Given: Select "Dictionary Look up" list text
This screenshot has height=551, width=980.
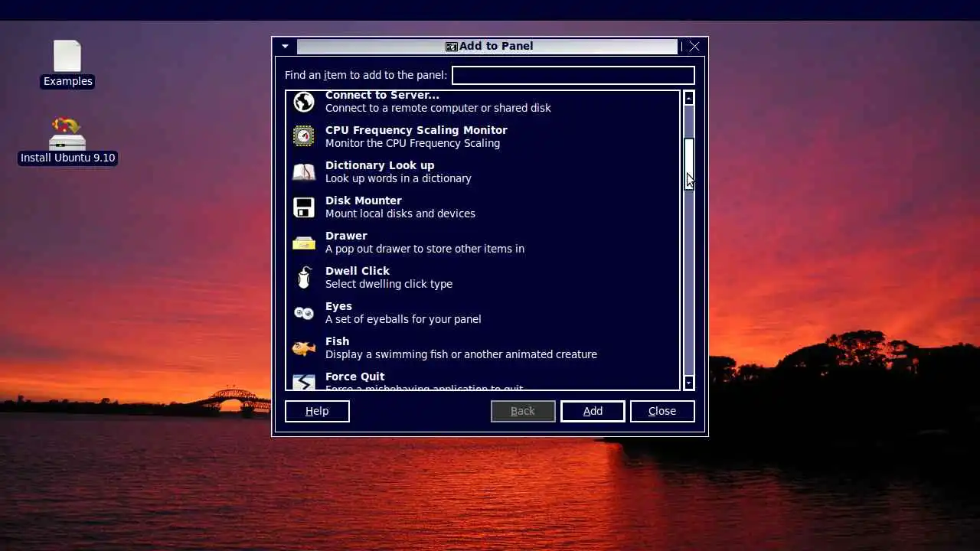Looking at the screenshot, I should coord(380,165).
